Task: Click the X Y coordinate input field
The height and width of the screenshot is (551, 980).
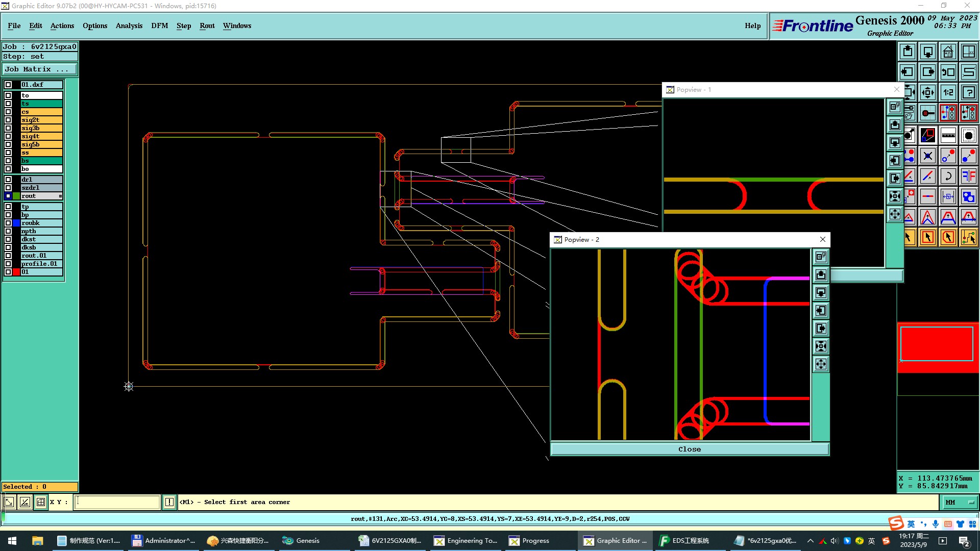Action: click(x=117, y=503)
